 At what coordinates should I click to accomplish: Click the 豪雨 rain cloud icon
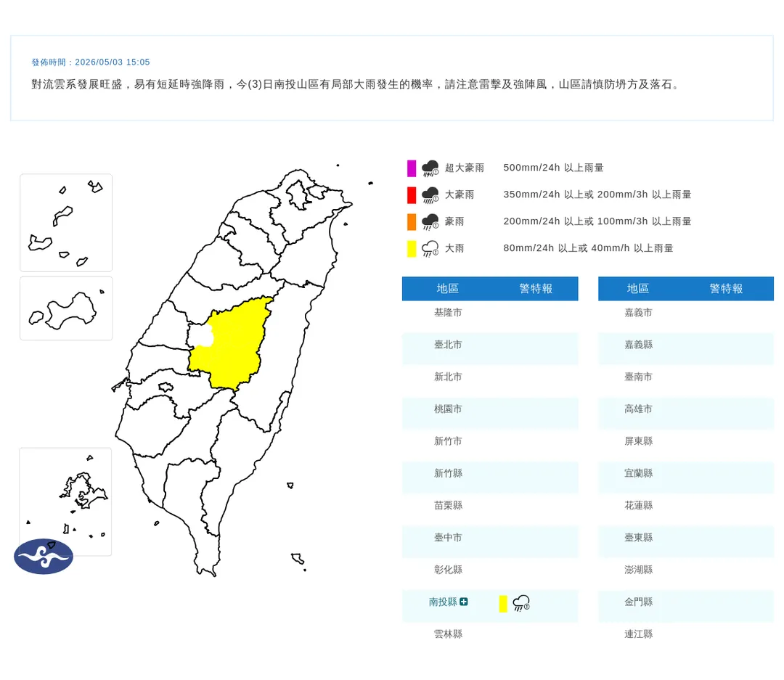point(430,222)
